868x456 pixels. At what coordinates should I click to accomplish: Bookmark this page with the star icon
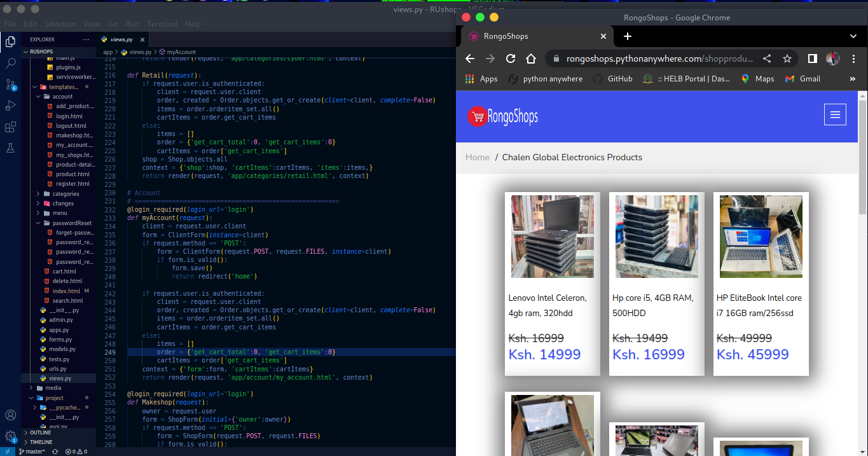pyautogui.click(x=787, y=59)
